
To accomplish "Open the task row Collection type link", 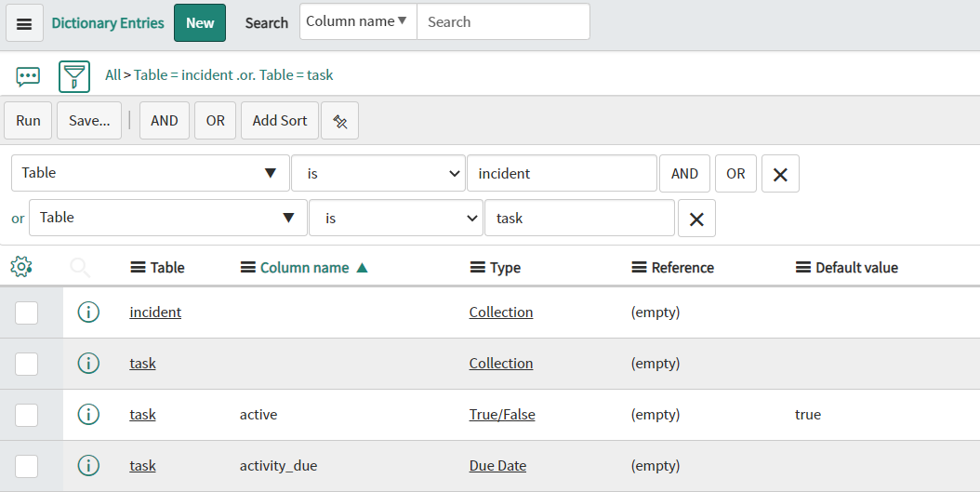I will (x=501, y=364).
